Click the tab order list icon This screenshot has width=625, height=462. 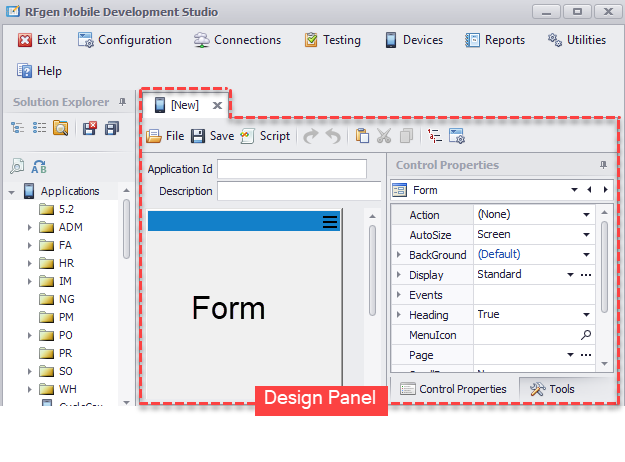pyautogui.click(x=434, y=136)
